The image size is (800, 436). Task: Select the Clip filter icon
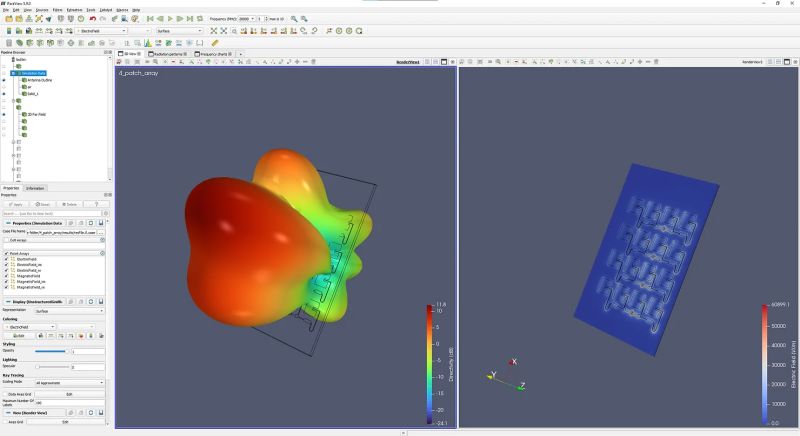tap(30, 43)
